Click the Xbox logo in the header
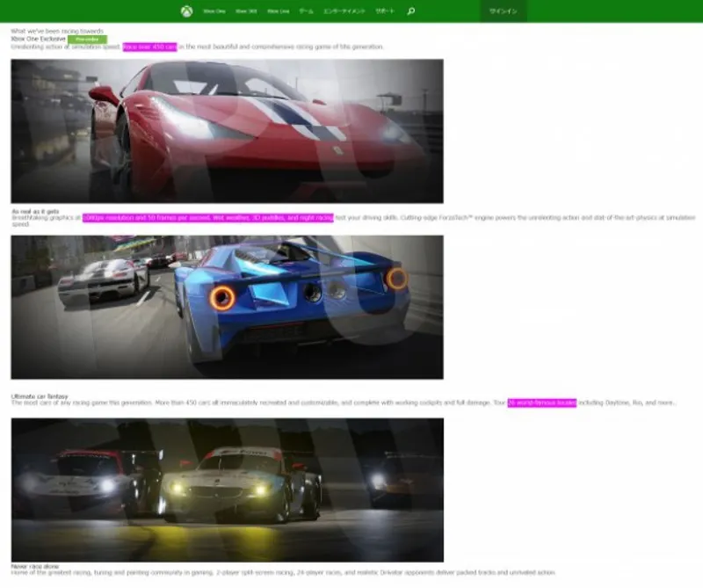This screenshot has height=588, width=703. [187, 11]
